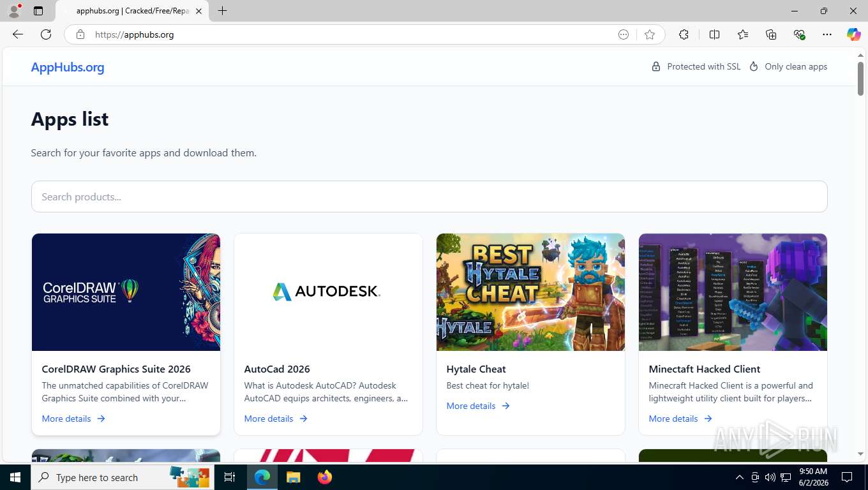Open Split screen view

click(x=714, y=34)
